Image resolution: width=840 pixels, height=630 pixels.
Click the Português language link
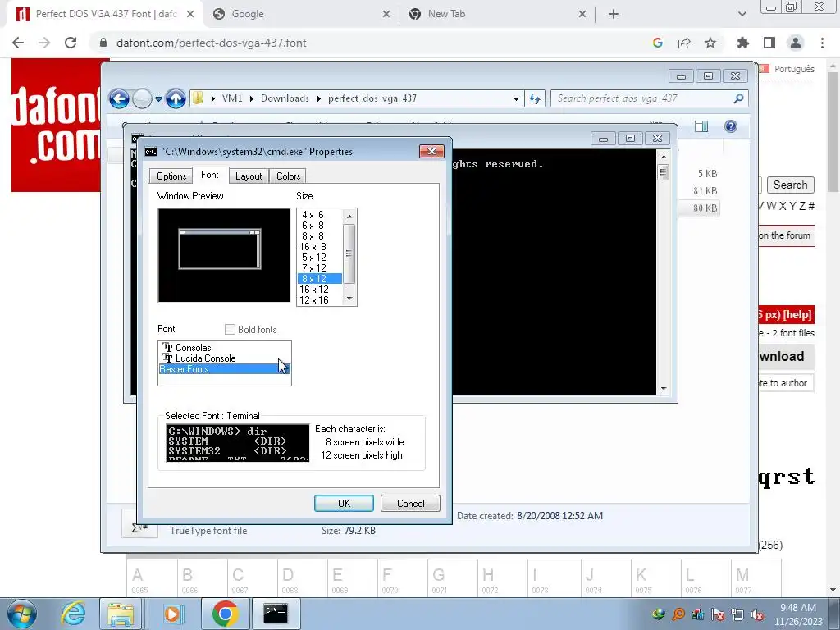pos(794,69)
